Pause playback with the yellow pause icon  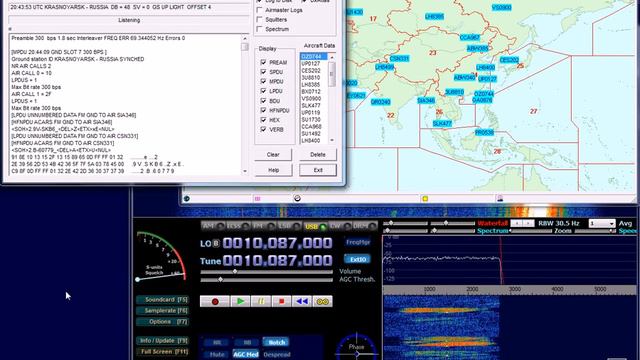pos(261,301)
